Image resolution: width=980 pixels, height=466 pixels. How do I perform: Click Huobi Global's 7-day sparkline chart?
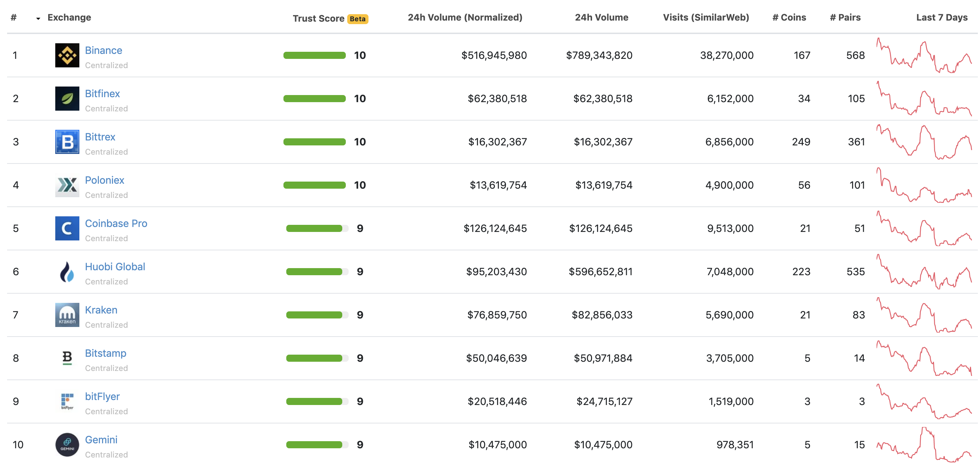(x=924, y=271)
